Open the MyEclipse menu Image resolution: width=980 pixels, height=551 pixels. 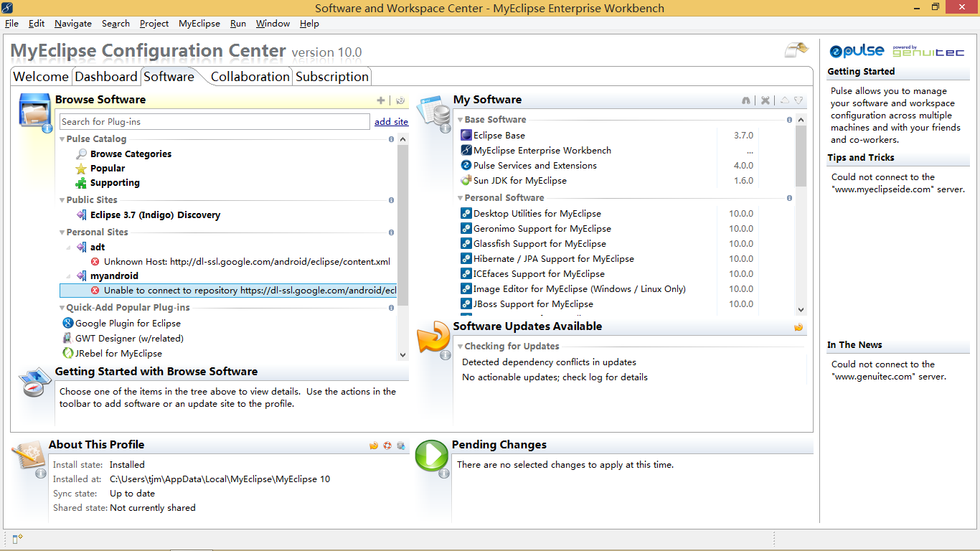[199, 24]
